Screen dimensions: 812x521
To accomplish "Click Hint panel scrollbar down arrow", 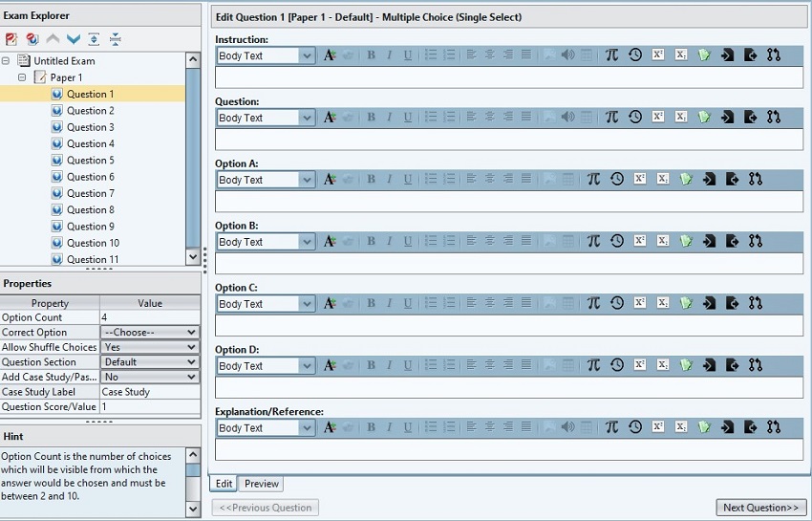I will click(193, 510).
